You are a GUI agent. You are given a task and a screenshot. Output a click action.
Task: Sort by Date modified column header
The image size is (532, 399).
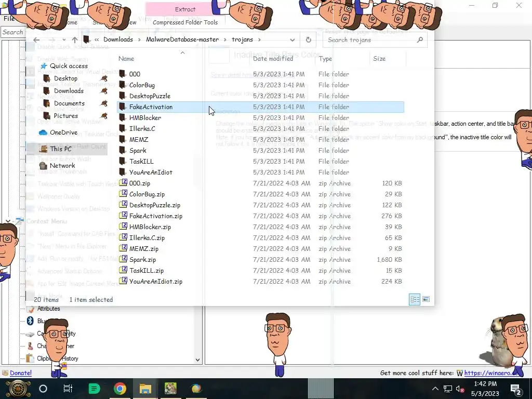pos(273,59)
